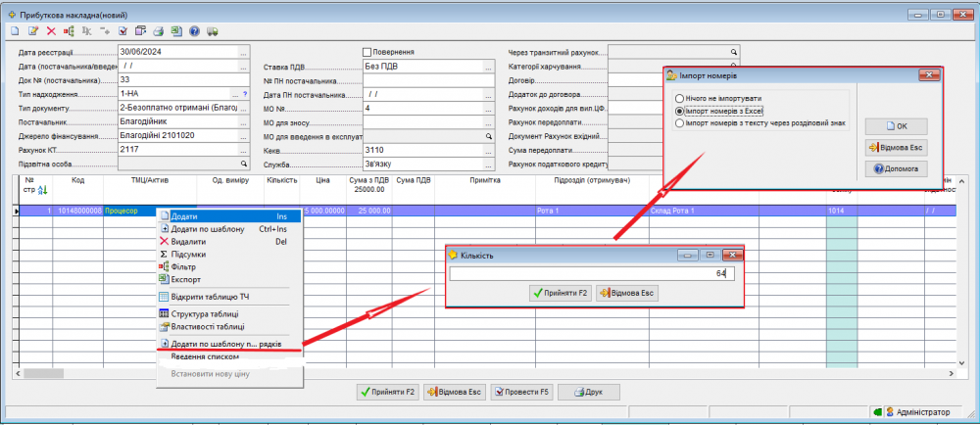Image resolution: width=980 pixels, height=425 pixels.
Task: Click the truck toolbar icon
Action: [x=213, y=30]
